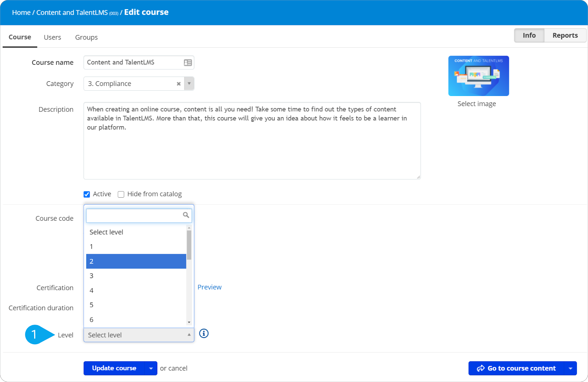
Task: Choose level 5 from the list
Action: point(136,305)
